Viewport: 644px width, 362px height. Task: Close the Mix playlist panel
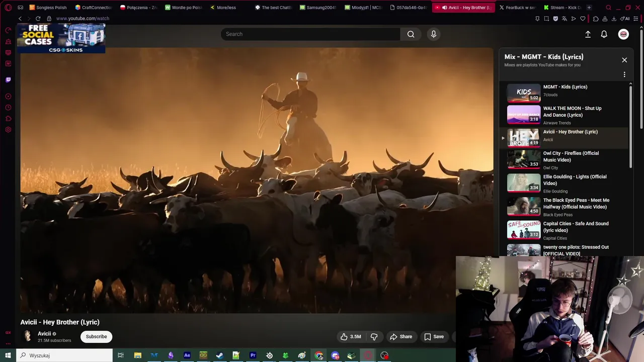click(x=624, y=60)
